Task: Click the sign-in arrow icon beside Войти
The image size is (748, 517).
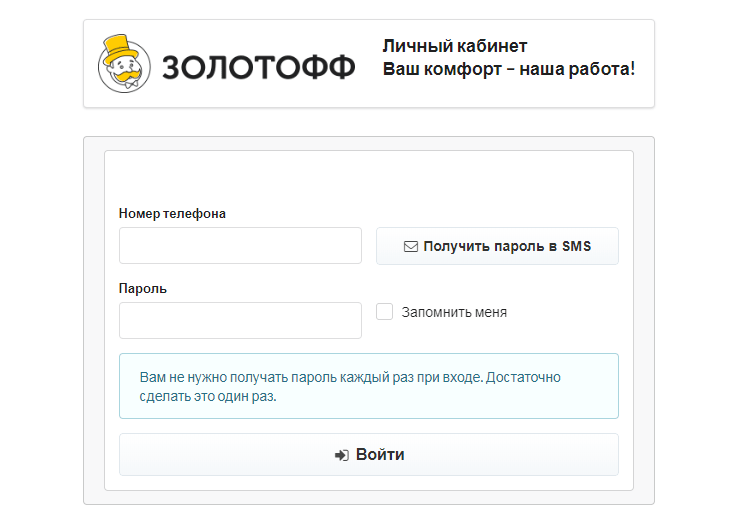Action: (x=342, y=455)
